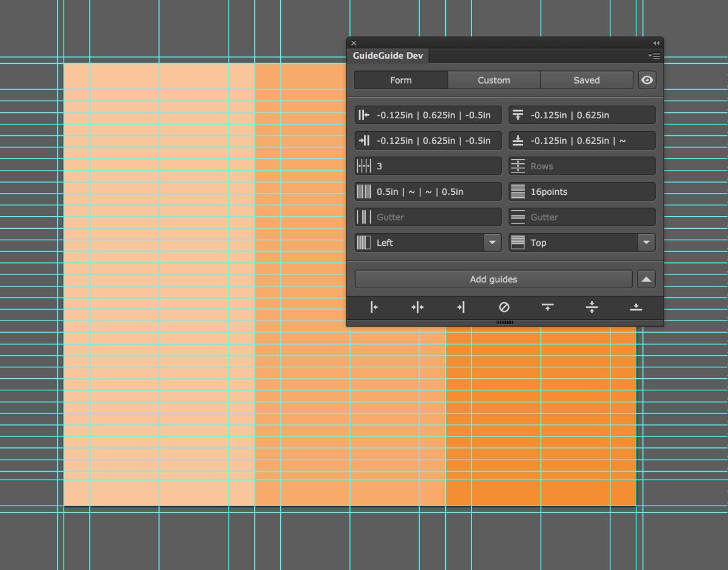The image size is (728, 570).
Task: Expand the arrow next to Add guides
Action: coord(647,279)
